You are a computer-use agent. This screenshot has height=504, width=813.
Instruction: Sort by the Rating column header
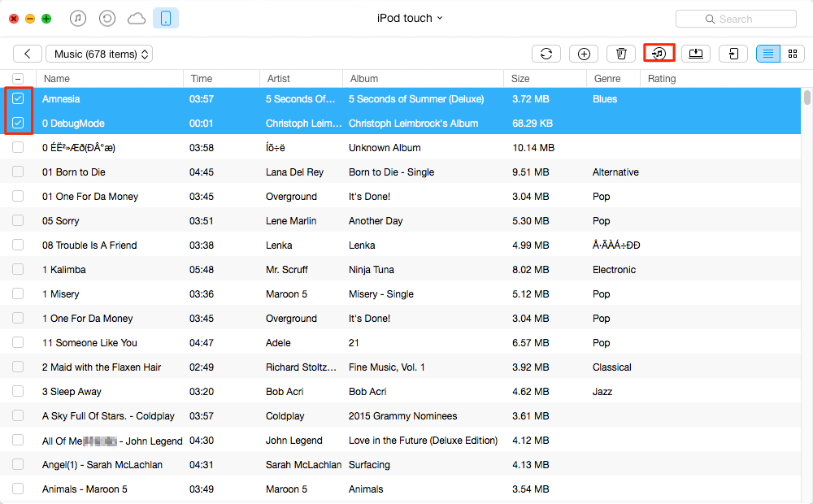point(662,79)
